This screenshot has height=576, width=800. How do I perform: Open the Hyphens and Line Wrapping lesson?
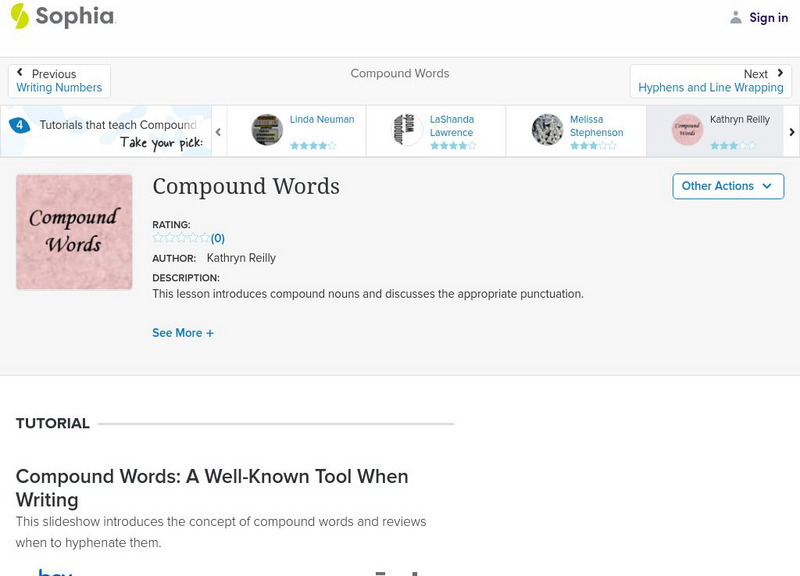coord(710,87)
